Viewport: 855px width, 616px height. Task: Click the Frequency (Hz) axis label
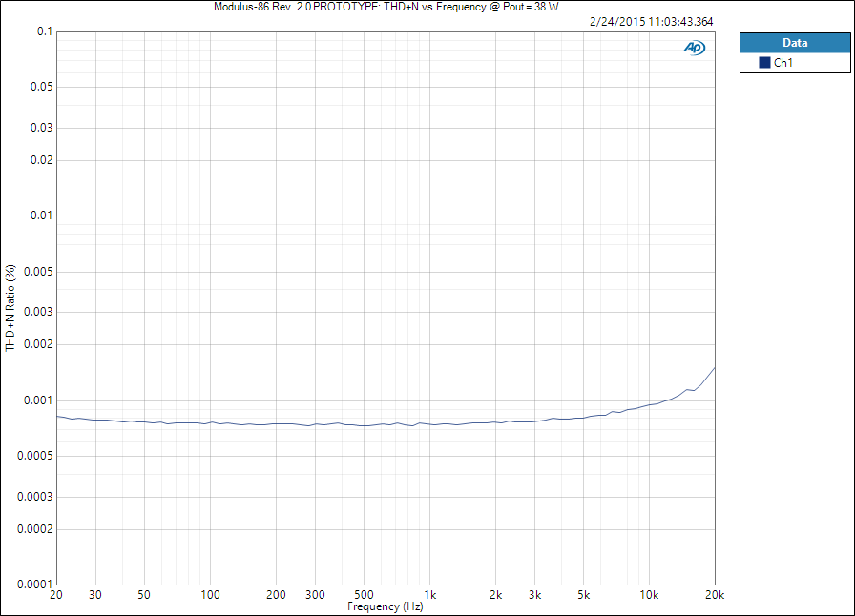pos(385,606)
